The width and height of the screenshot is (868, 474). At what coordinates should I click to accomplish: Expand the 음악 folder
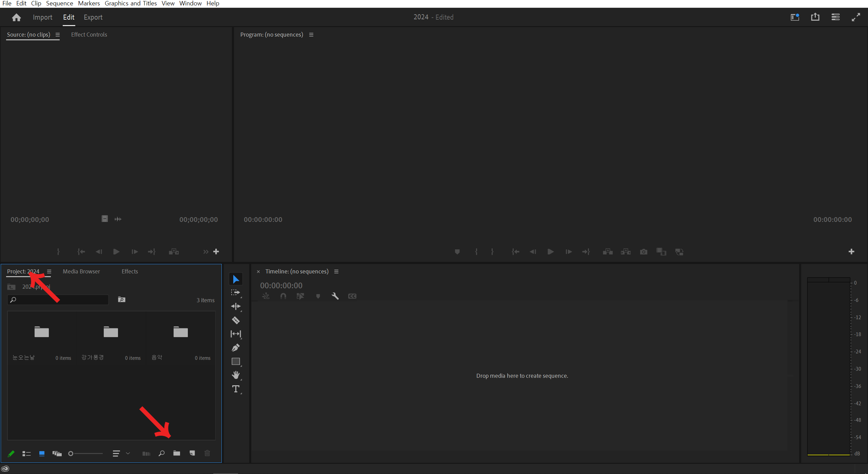[x=180, y=332]
